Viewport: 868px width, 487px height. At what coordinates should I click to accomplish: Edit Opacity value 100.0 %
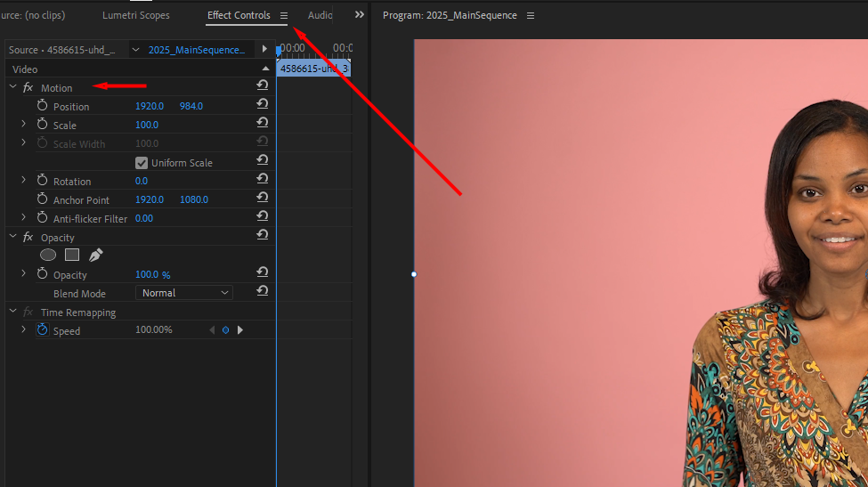point(153,274)
